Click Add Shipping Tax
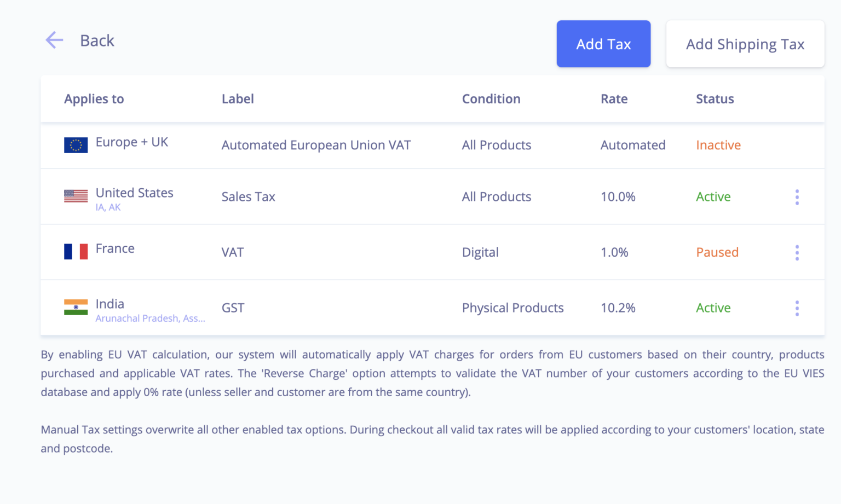The height and width of the screenshot is (504, 841). (745, 44)
